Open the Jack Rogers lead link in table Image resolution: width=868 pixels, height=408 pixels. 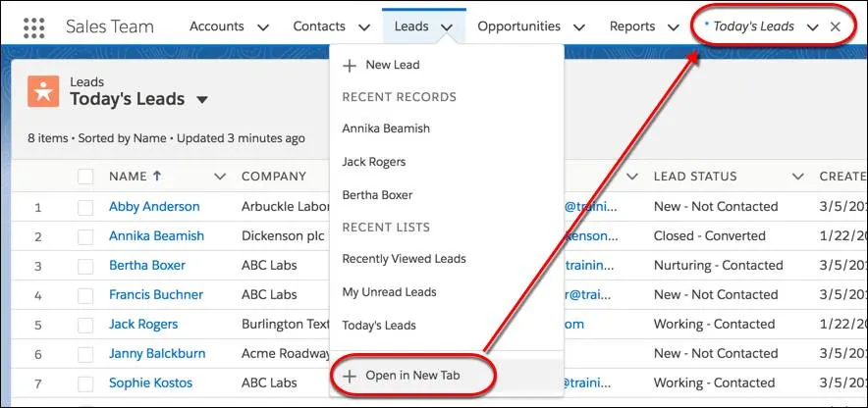click(143, 324)
